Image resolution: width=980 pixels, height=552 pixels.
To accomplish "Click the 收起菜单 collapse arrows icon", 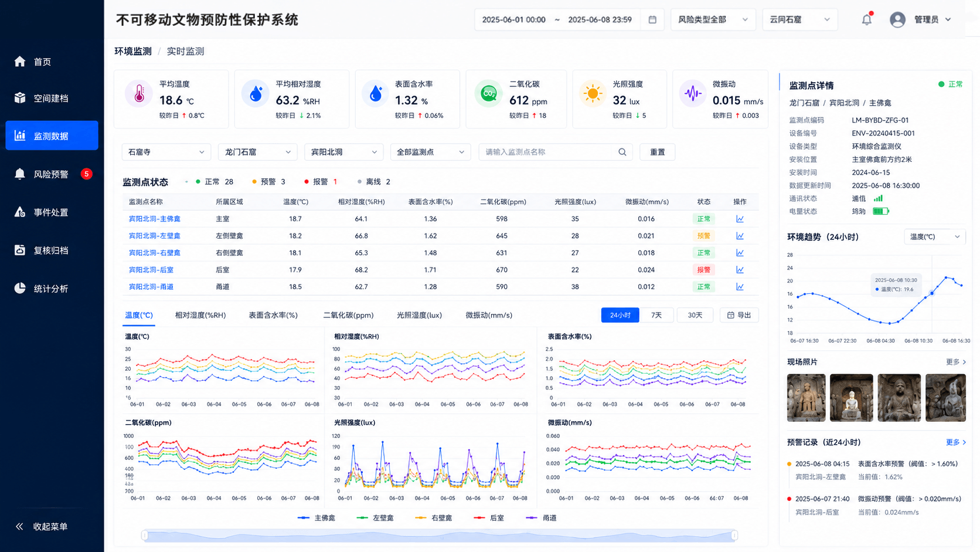I will 19,526.
